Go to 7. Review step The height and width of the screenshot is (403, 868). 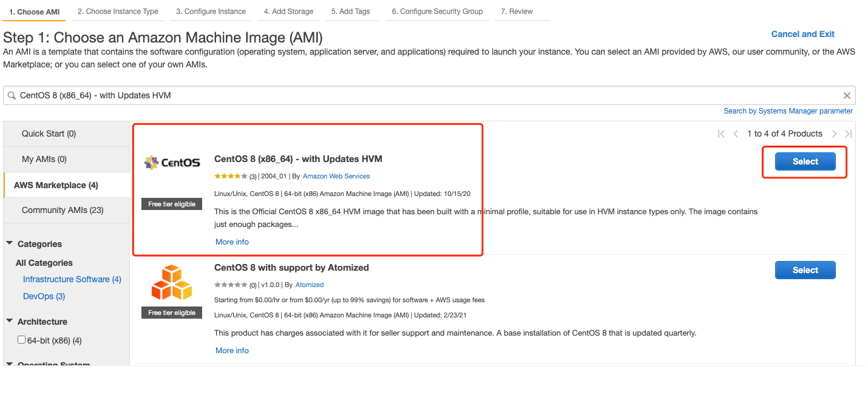(517, 12)
